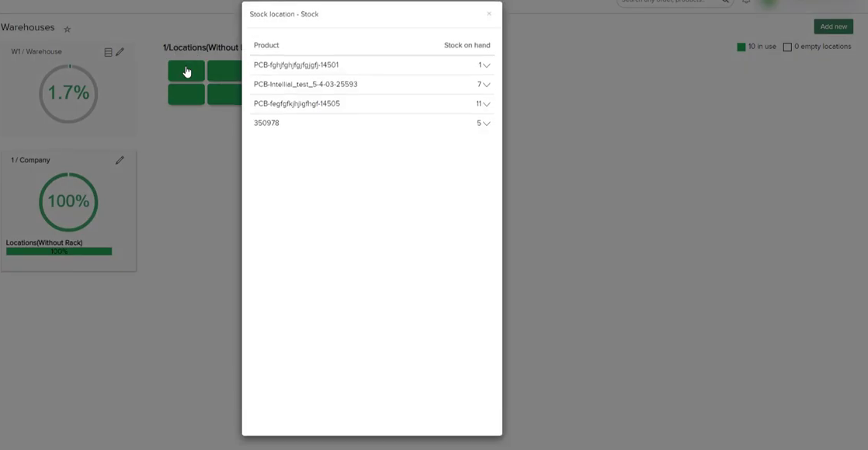Click the Add new button
Viewport: 868px width, 450px height.
[x=833, y=26]
